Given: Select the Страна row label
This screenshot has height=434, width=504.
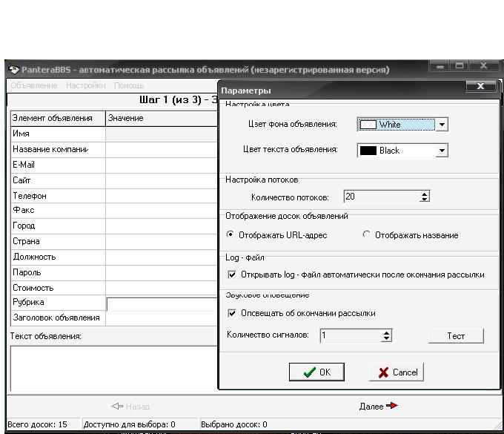Looking at the screenshot, I should pos(26,241).
